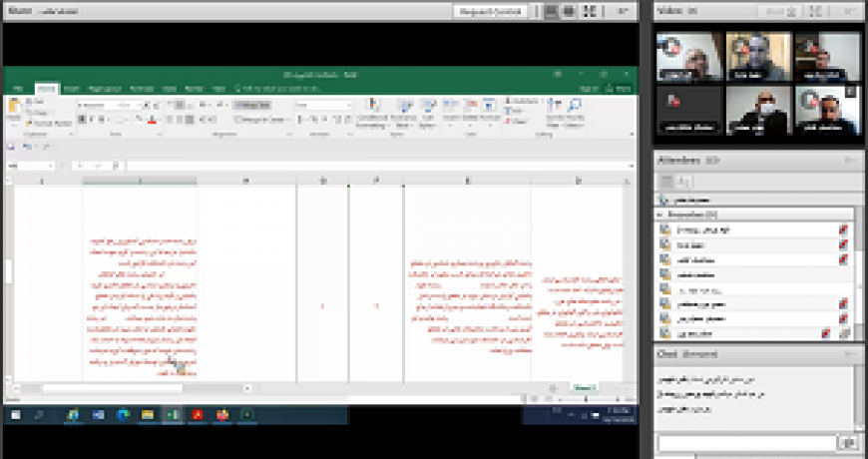Click the Windows Start button in shared taskbar
The width and height of the screenshot is (868, 459).
pyautogui.click(x=16, y=415)
